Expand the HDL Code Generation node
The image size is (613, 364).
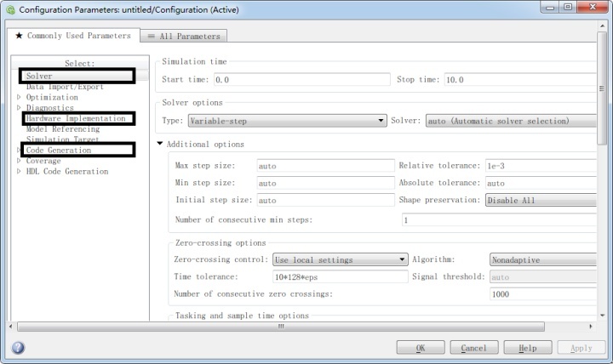coord(19,171)
